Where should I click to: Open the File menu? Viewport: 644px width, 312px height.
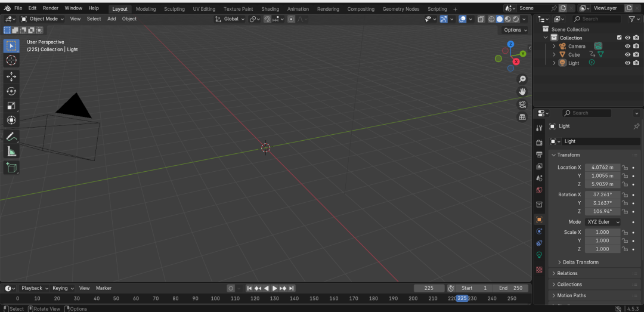coord(18,8)
